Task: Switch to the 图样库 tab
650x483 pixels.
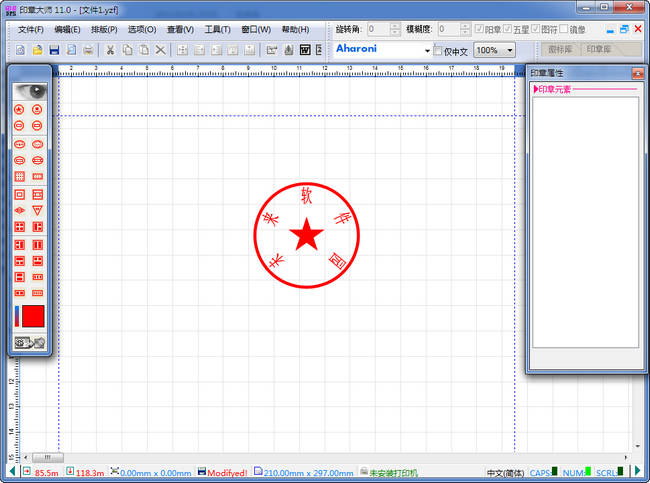Action: (561, 49)
